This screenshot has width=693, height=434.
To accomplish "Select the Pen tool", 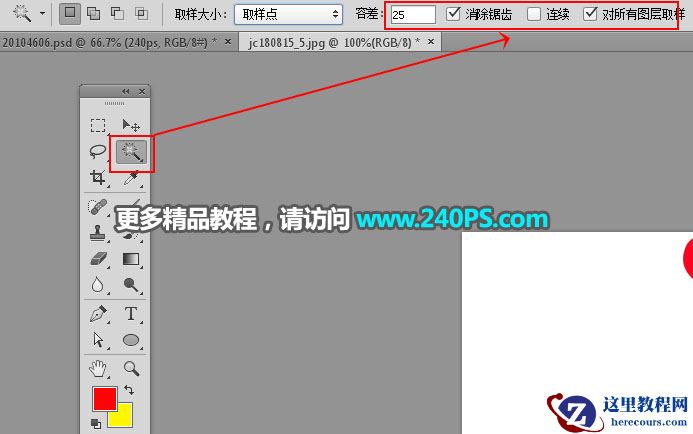I will (x=98, y=314).
